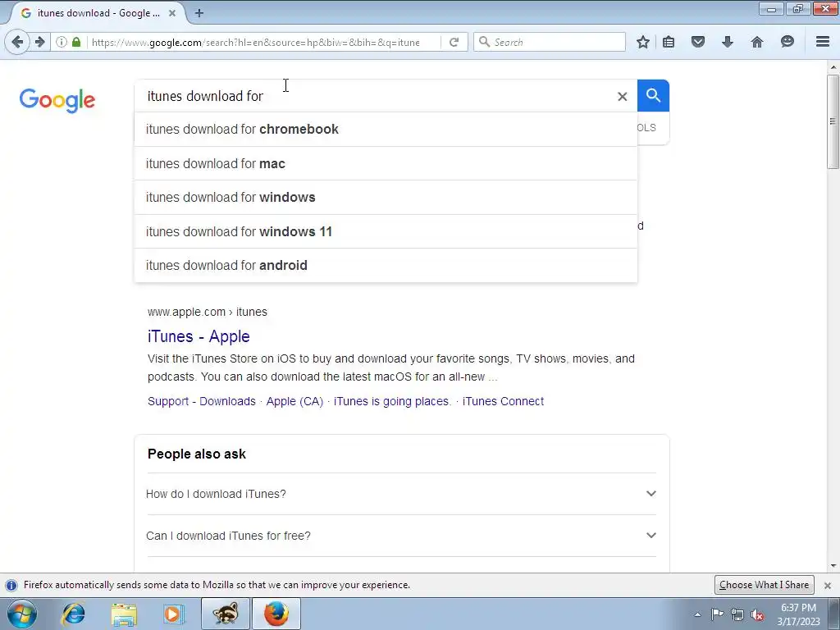Choose suggestion itunes download for android

pos(386,265)
